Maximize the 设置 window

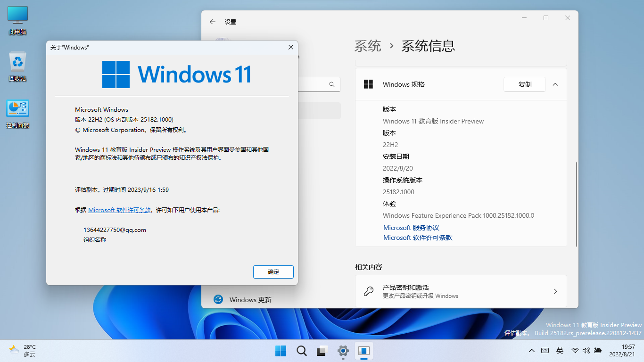click(546, 18)
